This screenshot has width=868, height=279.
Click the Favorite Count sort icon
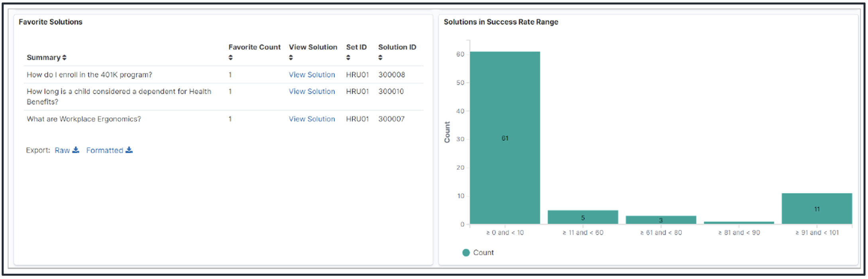pos(230,58)
